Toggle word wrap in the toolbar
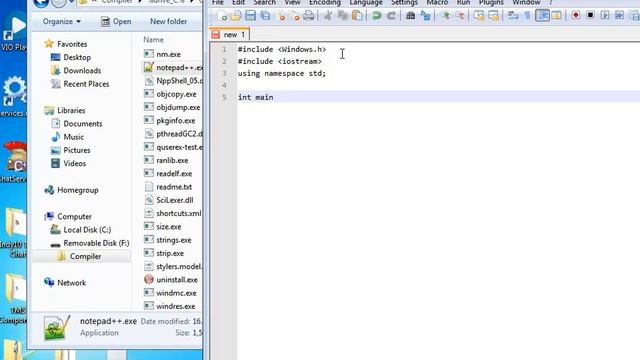 tap(513, 16)
